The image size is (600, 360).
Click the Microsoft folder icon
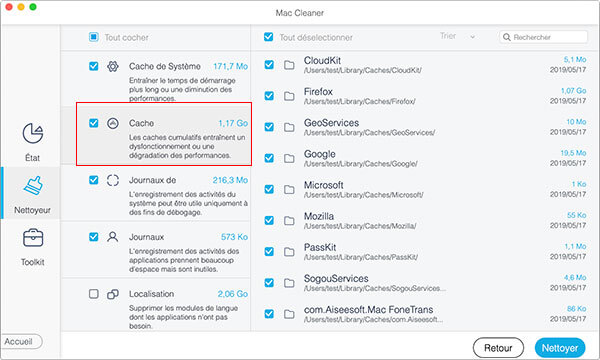coord(289,190)
